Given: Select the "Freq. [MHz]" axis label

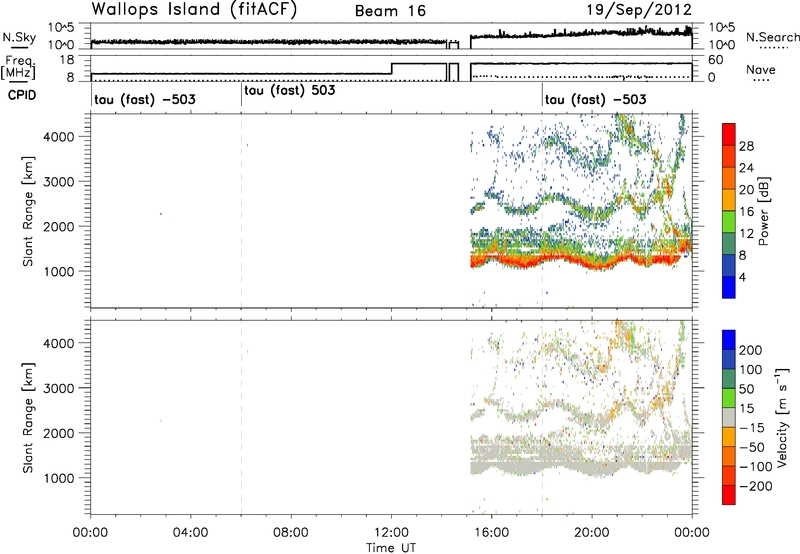Looking at the screenshot, I should pos(20,68).
